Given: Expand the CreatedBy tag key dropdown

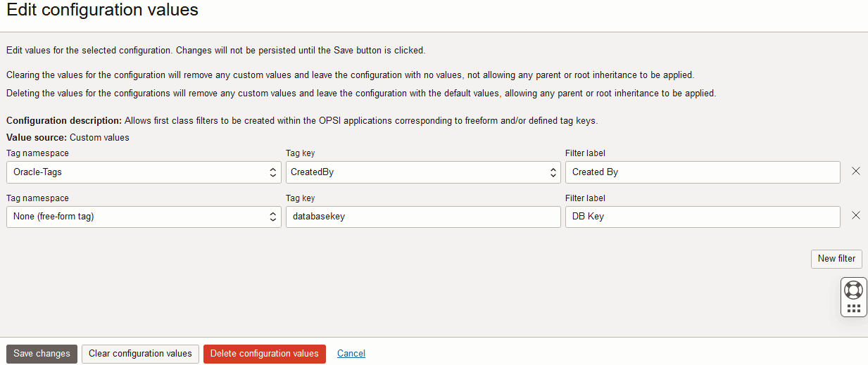Looking at the screenshot, I should click(423, 172).
